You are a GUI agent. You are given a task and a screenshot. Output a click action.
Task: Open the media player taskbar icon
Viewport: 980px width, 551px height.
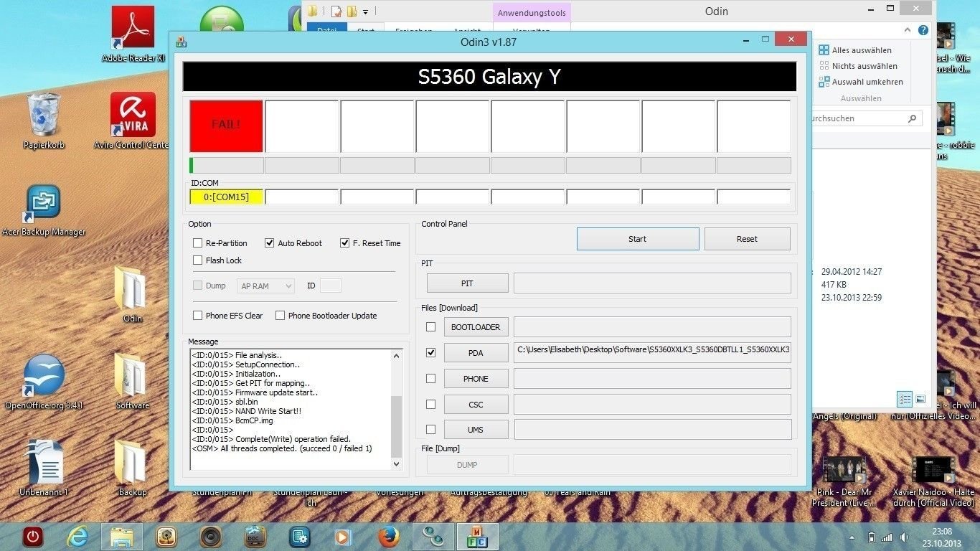[x=344, y=537]
